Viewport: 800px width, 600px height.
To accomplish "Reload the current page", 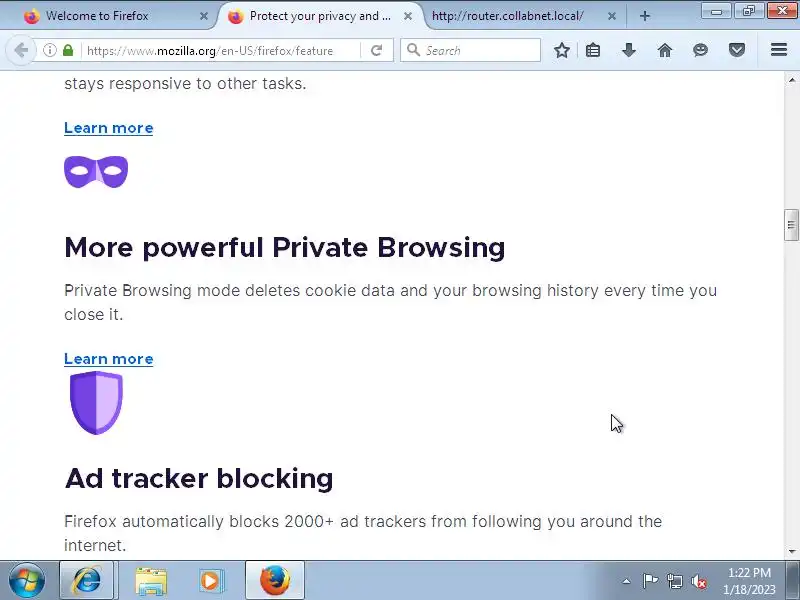I will click(377, 51).
